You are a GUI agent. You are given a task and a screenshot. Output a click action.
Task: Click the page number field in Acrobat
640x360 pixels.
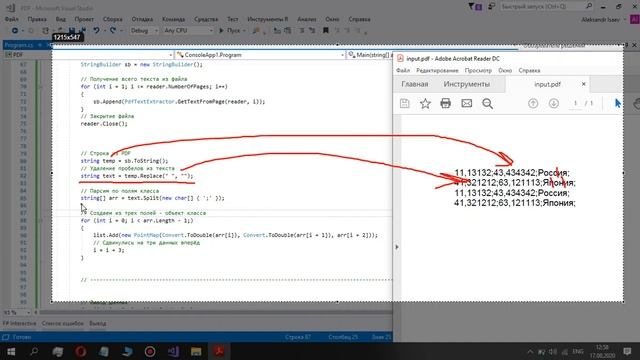[x=575, y=103]
